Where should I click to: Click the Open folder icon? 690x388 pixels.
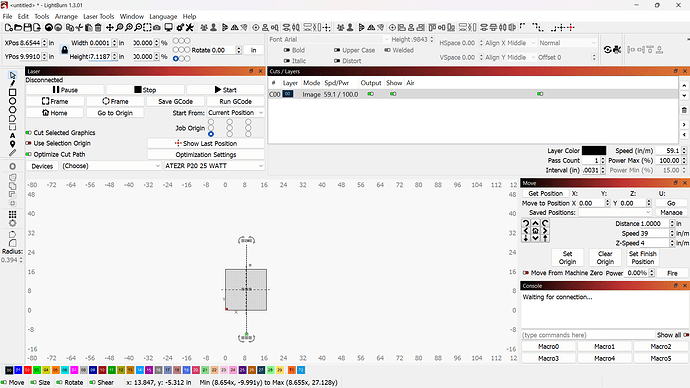[18, 27]
